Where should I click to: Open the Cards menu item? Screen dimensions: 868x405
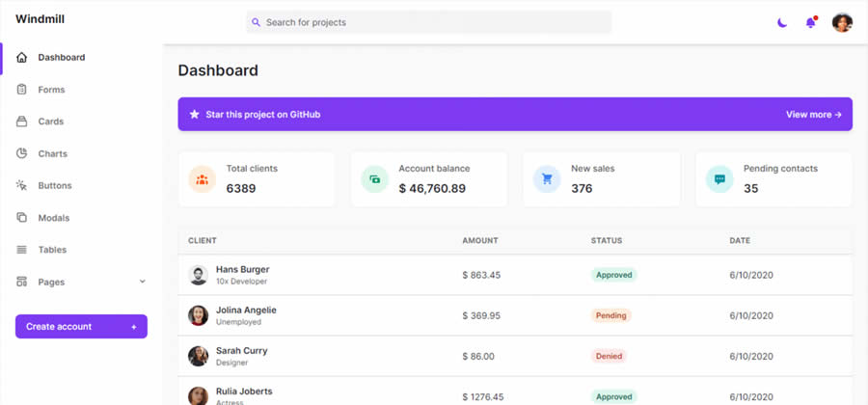[x=50, y=121]
